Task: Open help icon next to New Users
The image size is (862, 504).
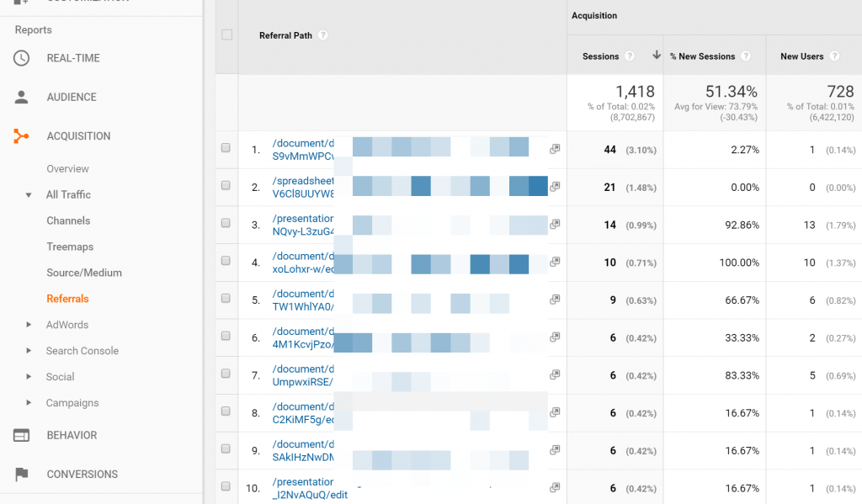Action: pos(834,56)
